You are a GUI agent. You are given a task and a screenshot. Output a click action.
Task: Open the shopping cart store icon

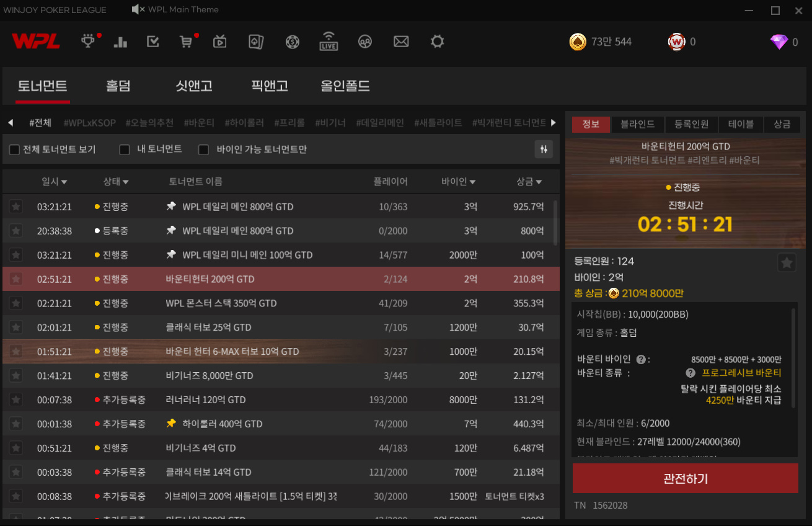[185, 42]
